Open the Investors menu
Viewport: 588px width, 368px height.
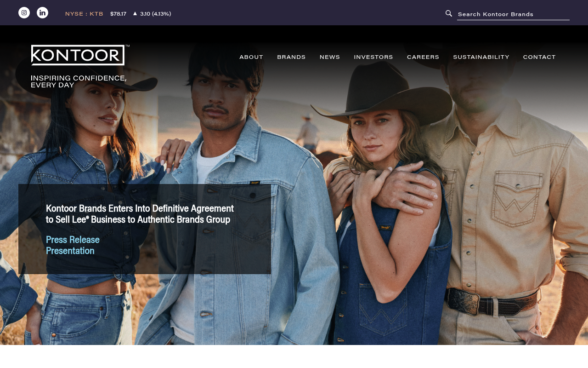[373, 57]
